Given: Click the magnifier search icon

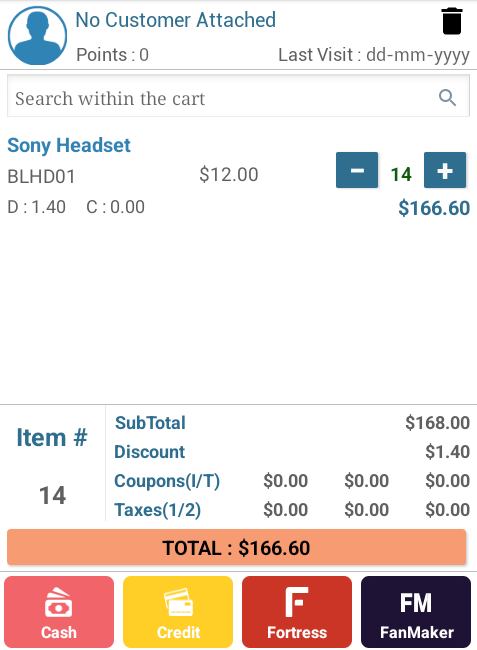Looking at the screenshot, I should pyautogui.click(x=448, y=98).
